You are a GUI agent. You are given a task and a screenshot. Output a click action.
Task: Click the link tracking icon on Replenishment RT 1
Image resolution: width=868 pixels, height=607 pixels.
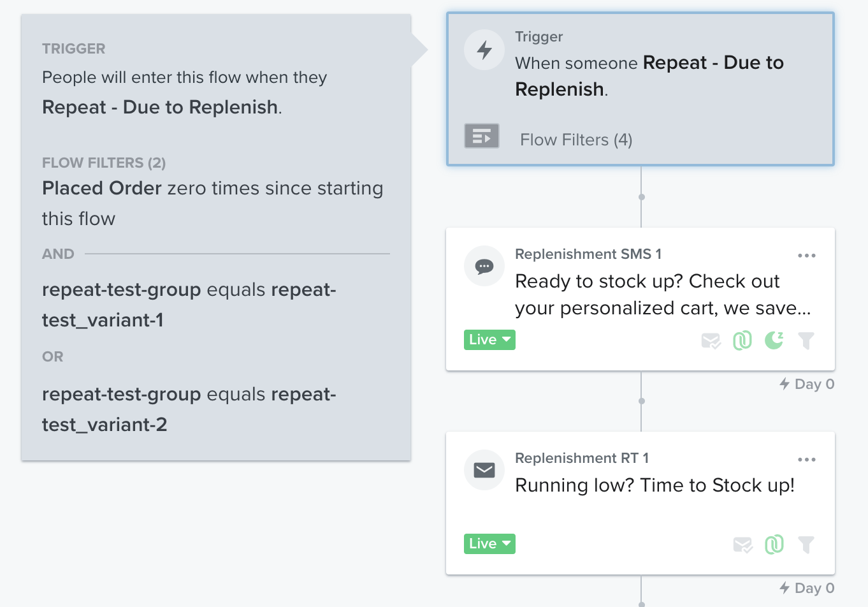774,545
